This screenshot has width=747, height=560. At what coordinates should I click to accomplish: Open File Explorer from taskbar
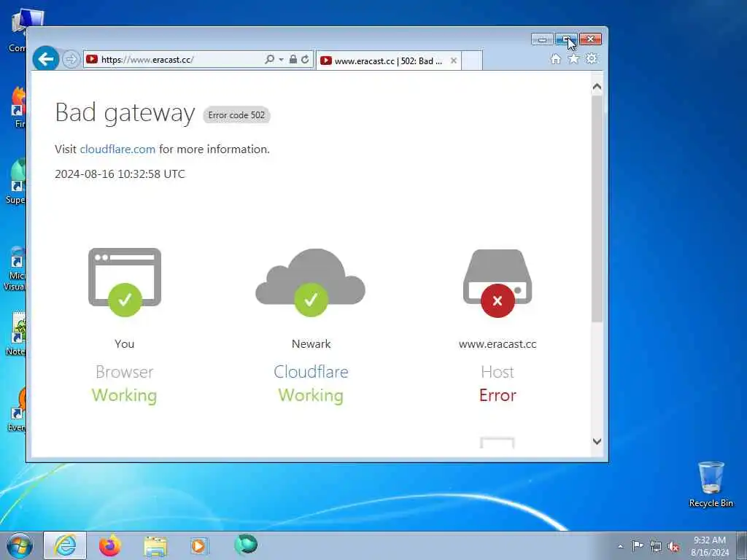coord(156,546)
